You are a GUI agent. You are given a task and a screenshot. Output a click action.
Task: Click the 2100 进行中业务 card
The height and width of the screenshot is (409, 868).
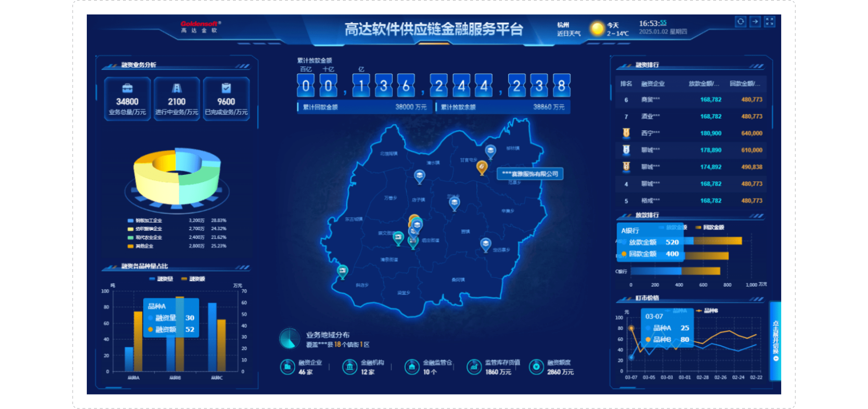[176, 99]
